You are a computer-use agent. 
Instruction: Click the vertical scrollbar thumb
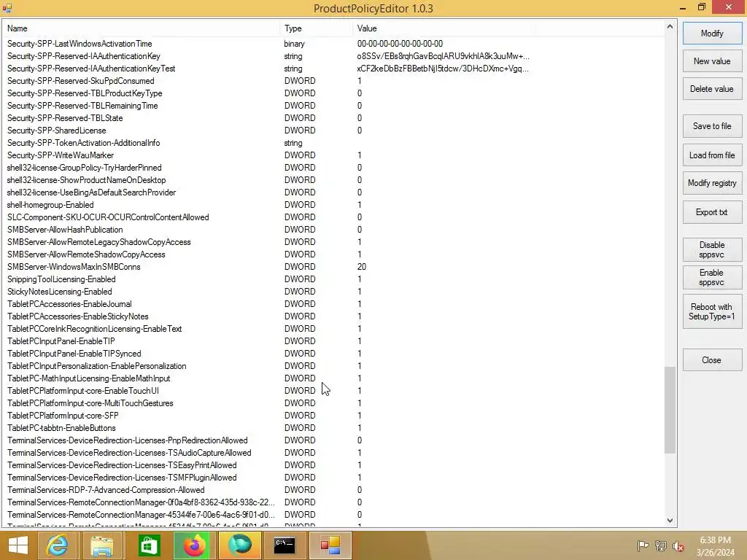click(x=670, y=410)
